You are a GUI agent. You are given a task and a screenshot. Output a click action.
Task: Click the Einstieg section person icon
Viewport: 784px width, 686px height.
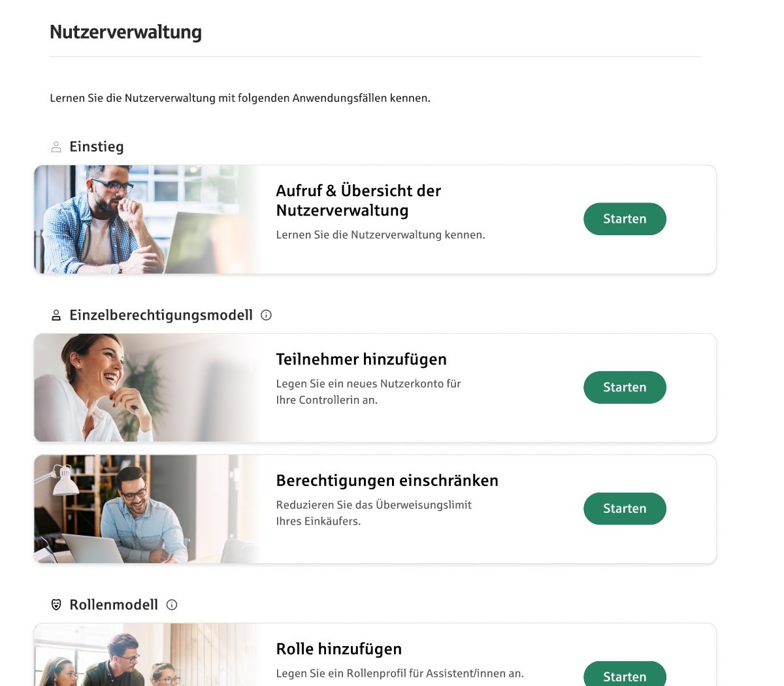pos(56,147)
